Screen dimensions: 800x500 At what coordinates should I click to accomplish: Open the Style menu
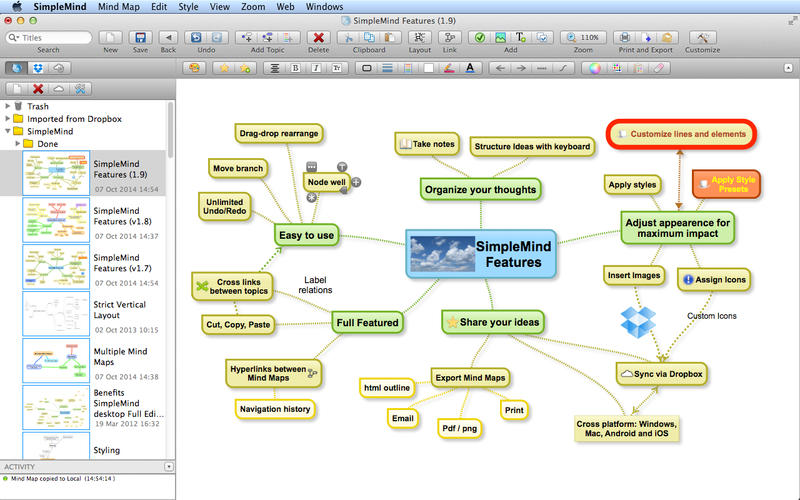click(x=187, y=6)
